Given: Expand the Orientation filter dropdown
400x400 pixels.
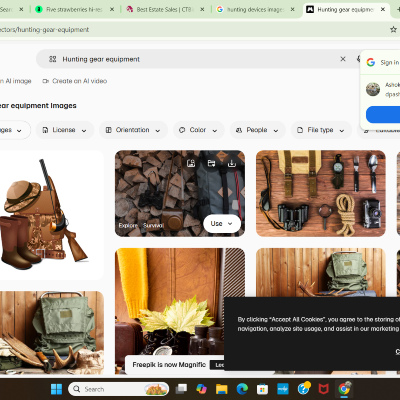Looking at the screenshot, I should [x=133, y=130].
